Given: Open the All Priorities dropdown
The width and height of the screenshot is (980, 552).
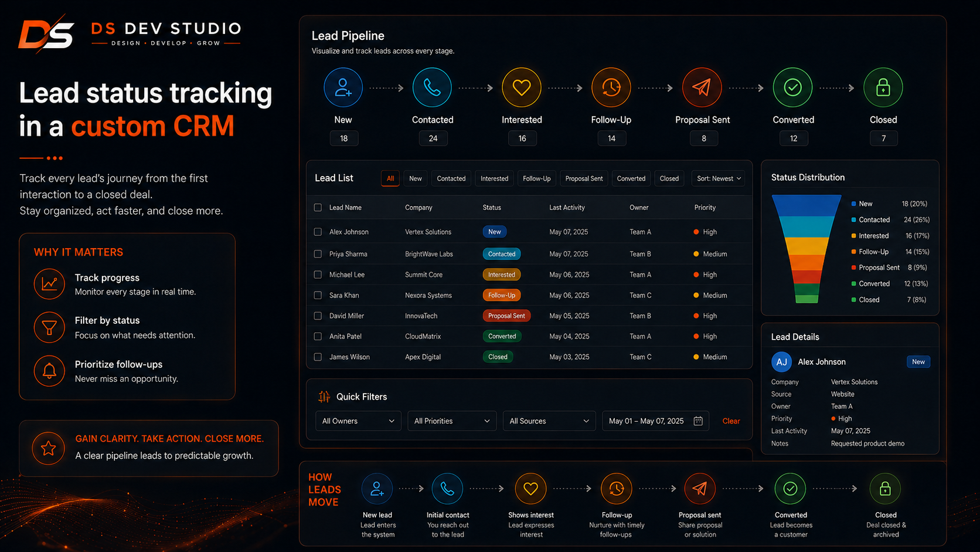Looking at the screenshot, I should 452,421.
